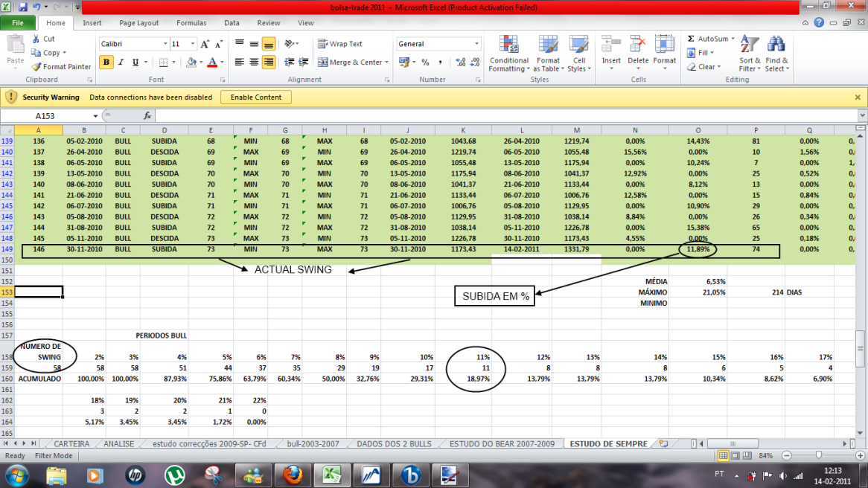
Task: Open Font dialog launcher
Action: [x=223, y=80]
